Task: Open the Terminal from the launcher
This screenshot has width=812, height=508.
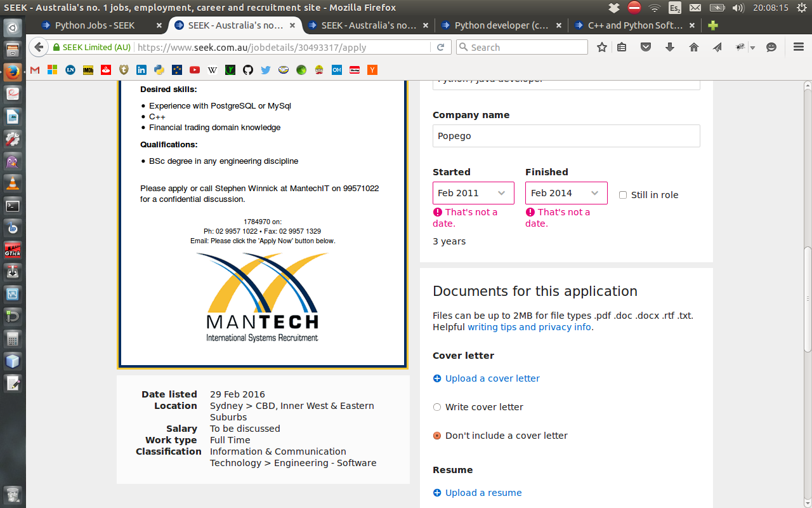Action: [13, 206]
